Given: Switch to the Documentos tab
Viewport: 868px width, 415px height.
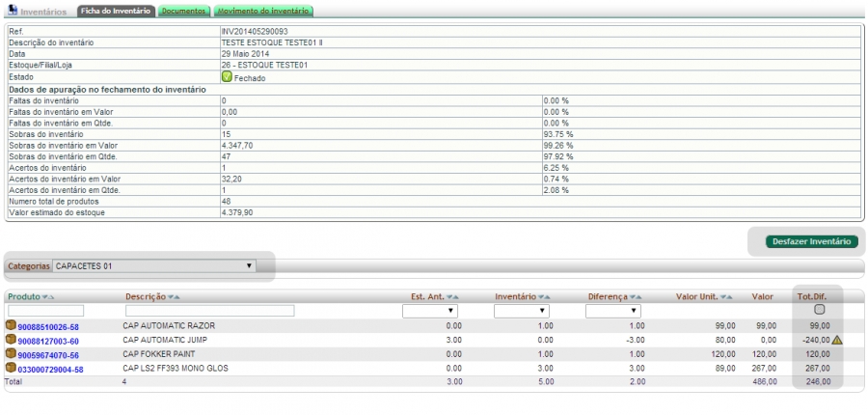Looking at the screenshot, I should click(183, 11).
